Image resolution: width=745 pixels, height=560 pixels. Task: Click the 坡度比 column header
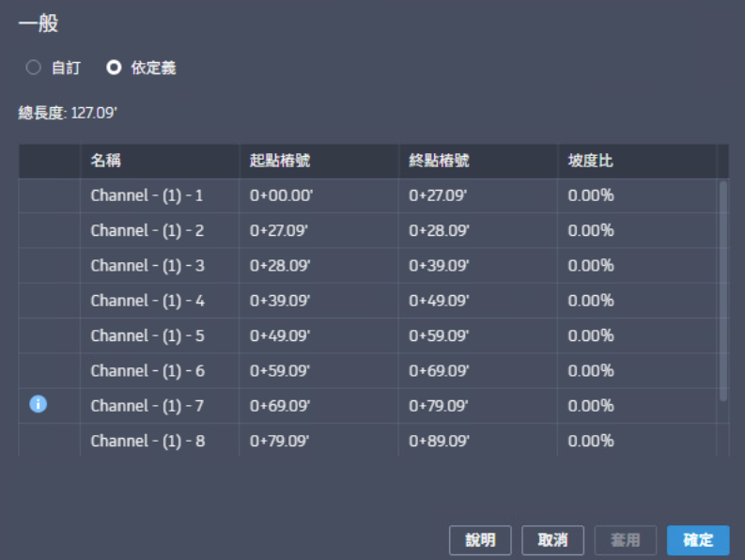coord(591,161)
